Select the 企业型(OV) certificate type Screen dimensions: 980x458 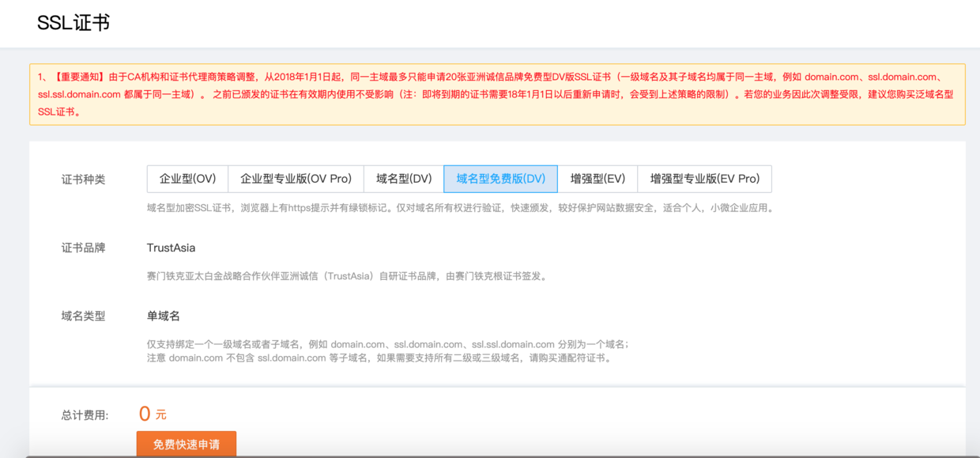187,179
